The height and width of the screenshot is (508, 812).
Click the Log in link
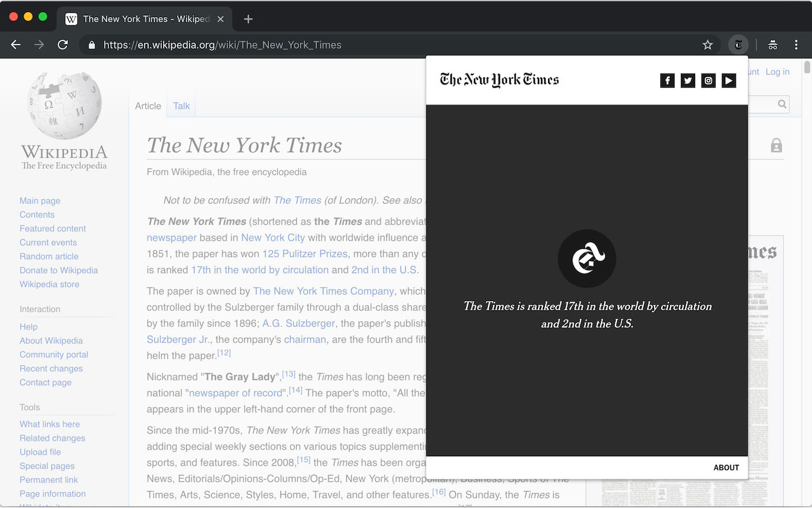[x=777, y=72]
